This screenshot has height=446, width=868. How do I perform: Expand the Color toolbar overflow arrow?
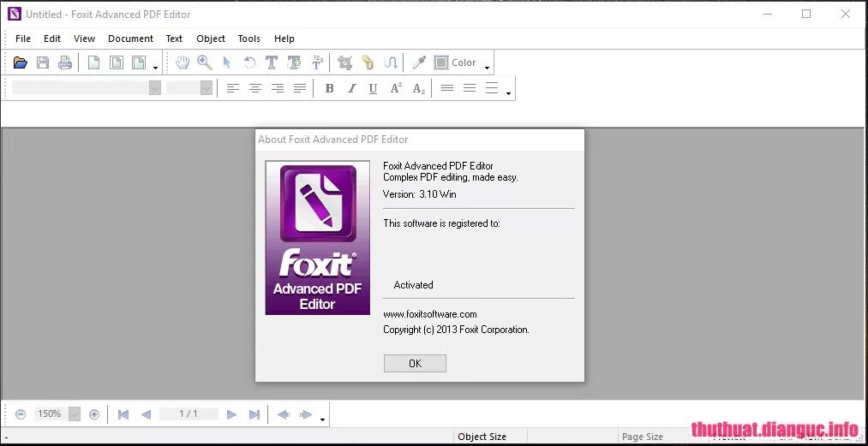488,68
